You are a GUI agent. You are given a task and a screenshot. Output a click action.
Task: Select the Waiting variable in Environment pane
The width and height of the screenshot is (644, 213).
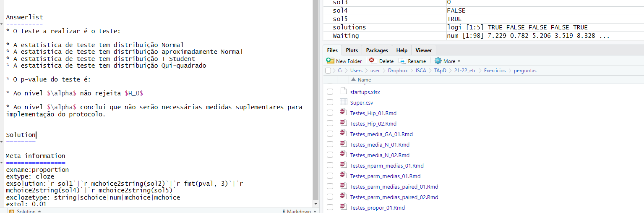coord(482,36)
